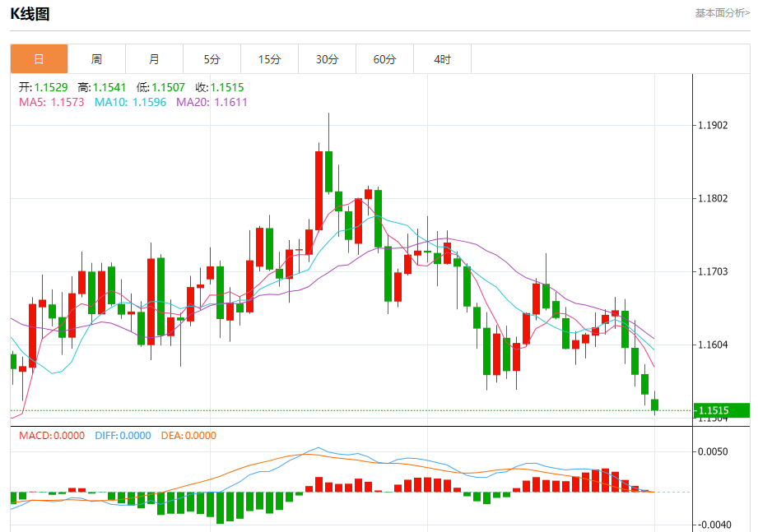Click the K线图 panel title

pyautogui.click(x=30, y=14)
